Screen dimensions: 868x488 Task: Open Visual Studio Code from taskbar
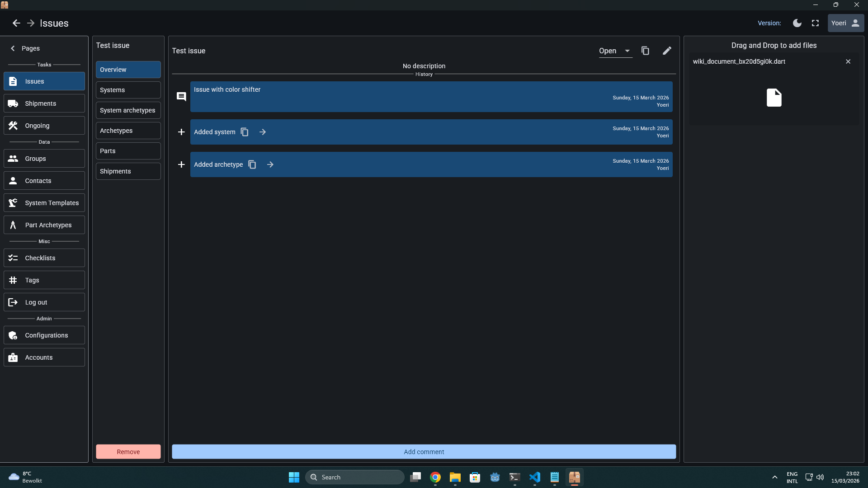[x=534, y=477]
